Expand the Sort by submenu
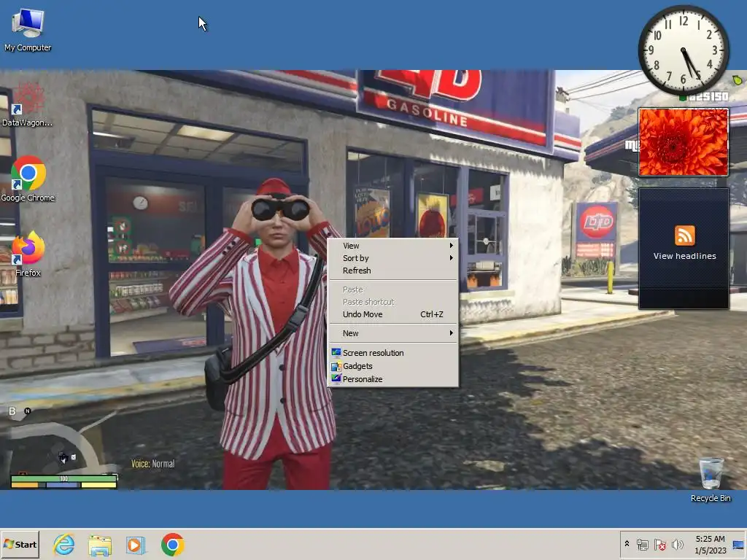The height and width of the screenshot is (560, 747). (394, 258)
